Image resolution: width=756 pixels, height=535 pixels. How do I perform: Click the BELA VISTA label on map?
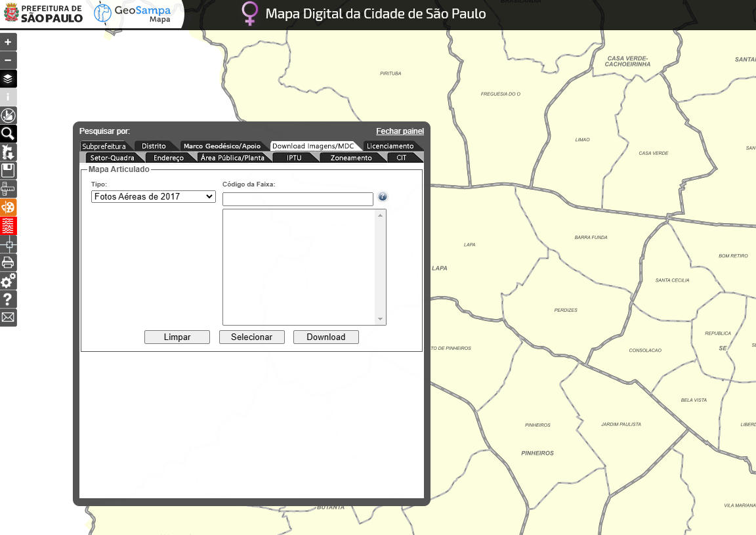pyautogui.click(x=694, y=400)
